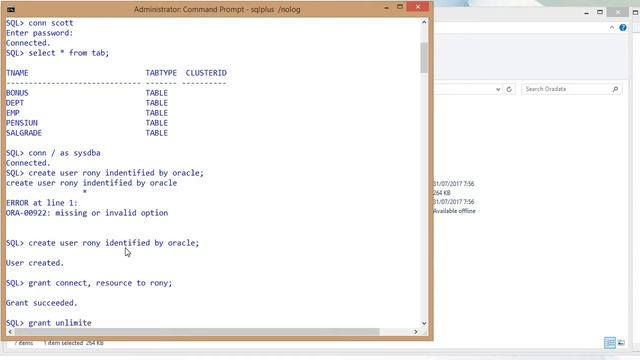Click the Command Prompt vertical scrollbar down arrow
Image resolution: width=640 pixels, height=360 pixels.
click(x=424, y=323)
